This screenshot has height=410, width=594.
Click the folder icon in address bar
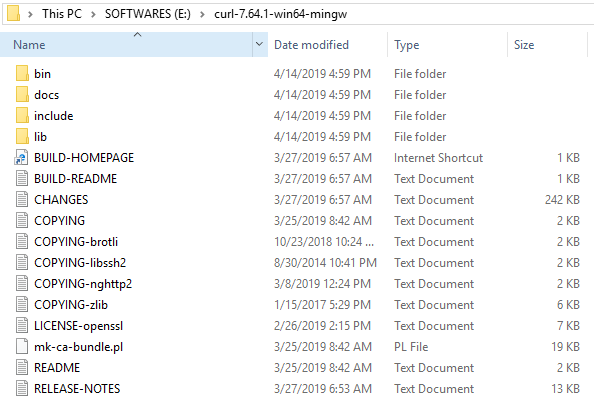pos(13,14)
